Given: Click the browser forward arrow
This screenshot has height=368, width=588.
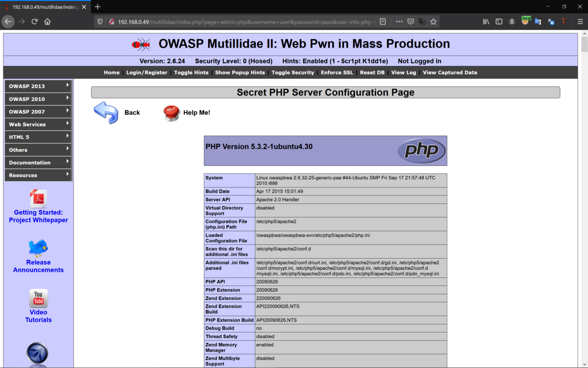Looking at the screenshot, I should 21,22.
